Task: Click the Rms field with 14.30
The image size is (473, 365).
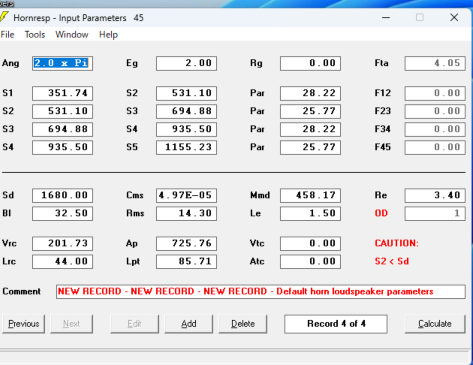Action: tap(186, 213)
